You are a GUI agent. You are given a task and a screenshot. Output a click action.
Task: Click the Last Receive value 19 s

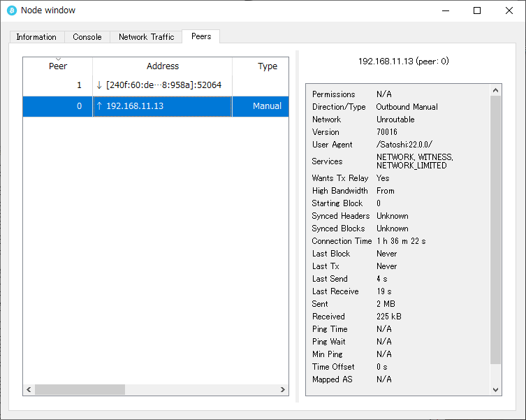[383, 291]
